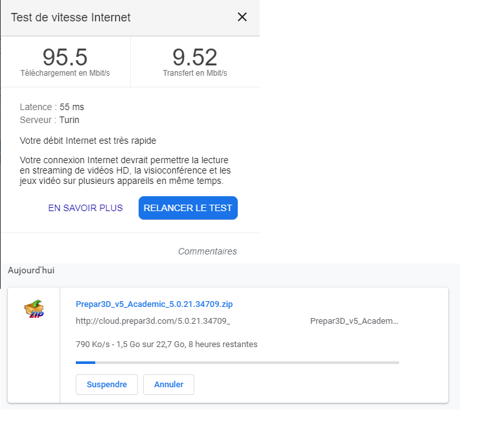The width and height of the screenshot is (504, 430).
Task: Click the Serveur Turin line
Action: click(x=50, y=120)
